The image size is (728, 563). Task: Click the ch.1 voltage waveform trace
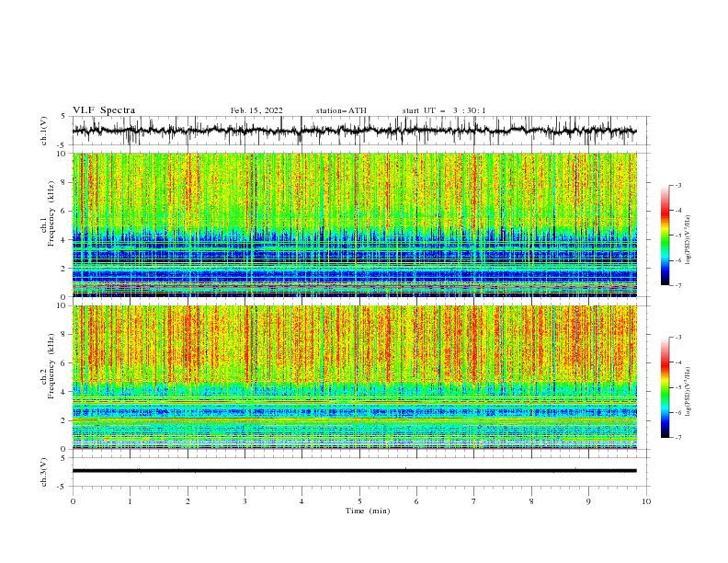point(354,131)
